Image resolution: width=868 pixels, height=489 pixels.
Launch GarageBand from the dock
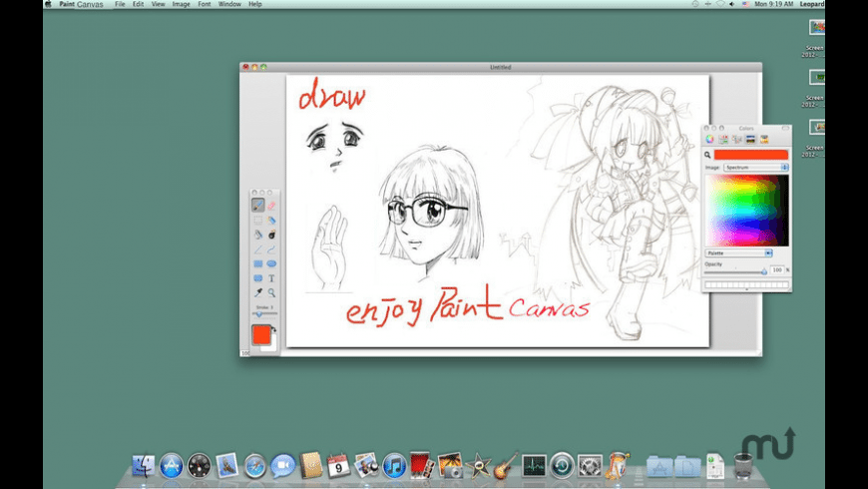tap(506, 466)
